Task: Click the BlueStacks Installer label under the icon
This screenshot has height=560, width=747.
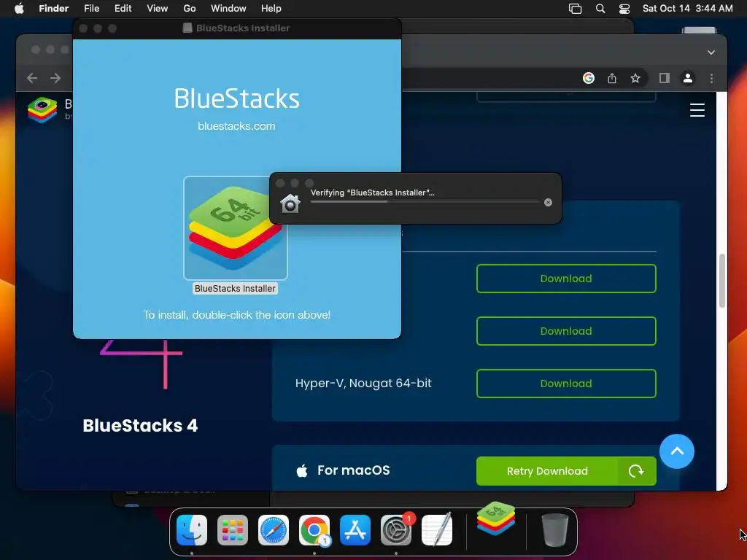Action: point(235,289)
